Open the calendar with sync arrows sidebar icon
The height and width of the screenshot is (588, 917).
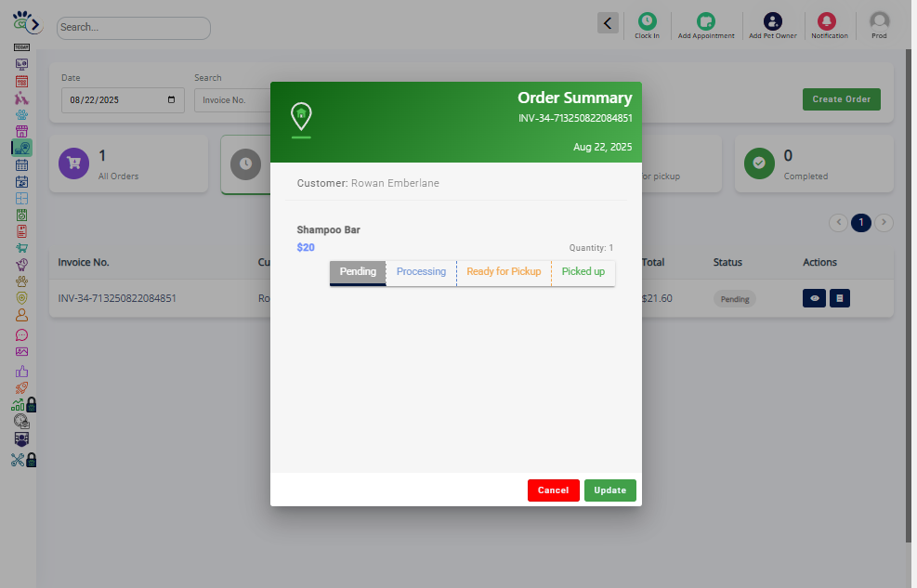click(21, 182)
